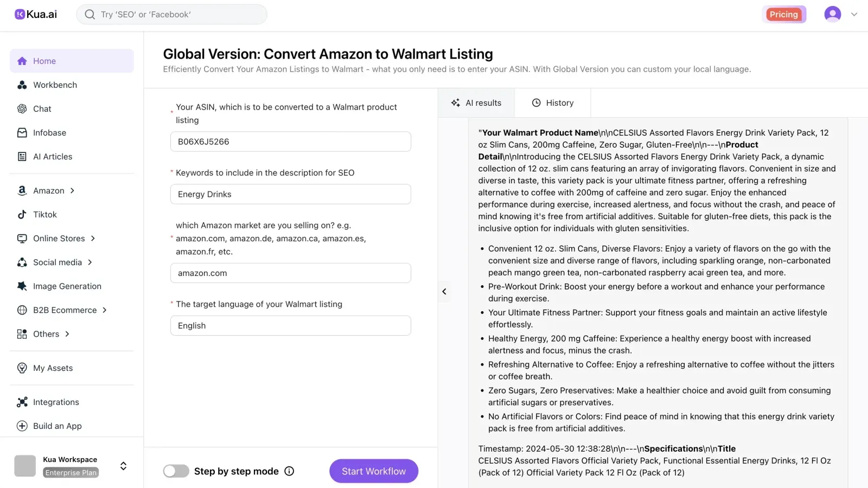
Task: Switch to the History tab
Action: pos(552,103)
